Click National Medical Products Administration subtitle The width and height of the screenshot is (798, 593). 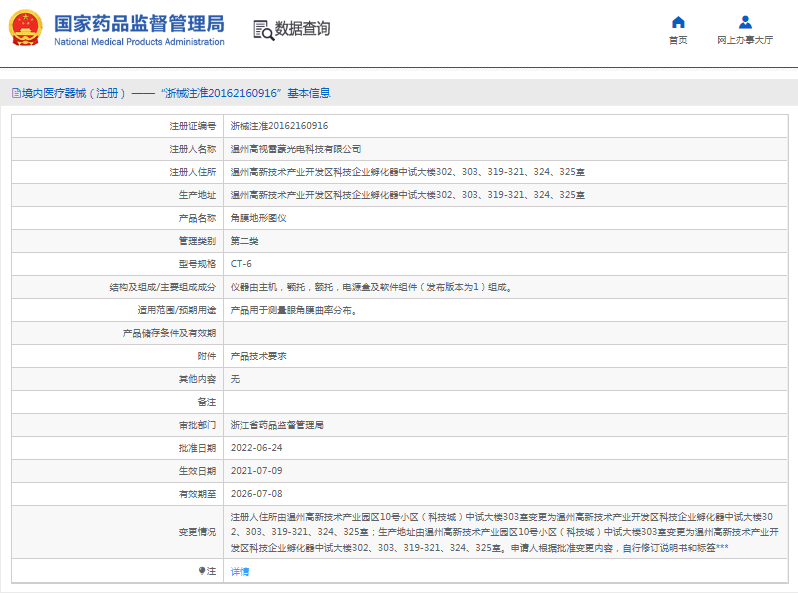click(139, 42)
